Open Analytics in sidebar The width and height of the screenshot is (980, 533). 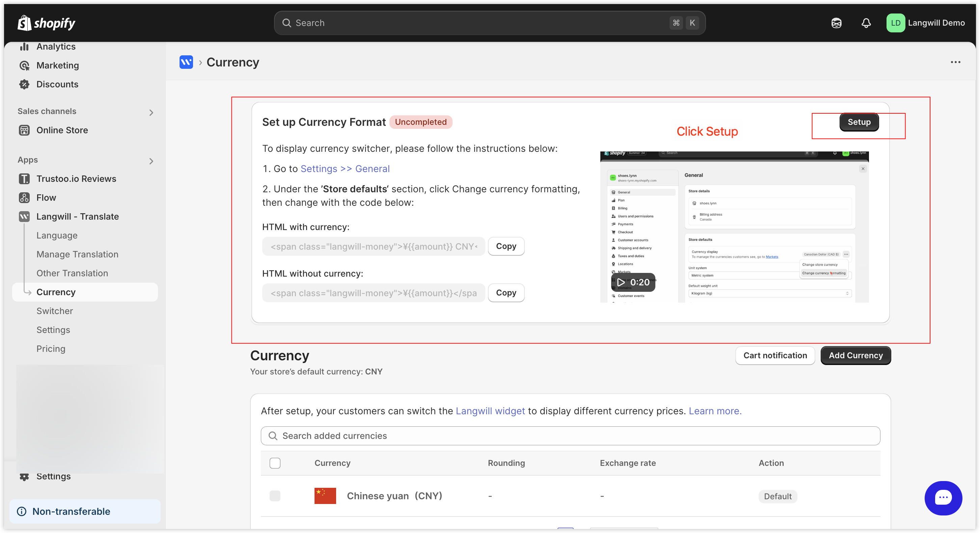(56, 46)
